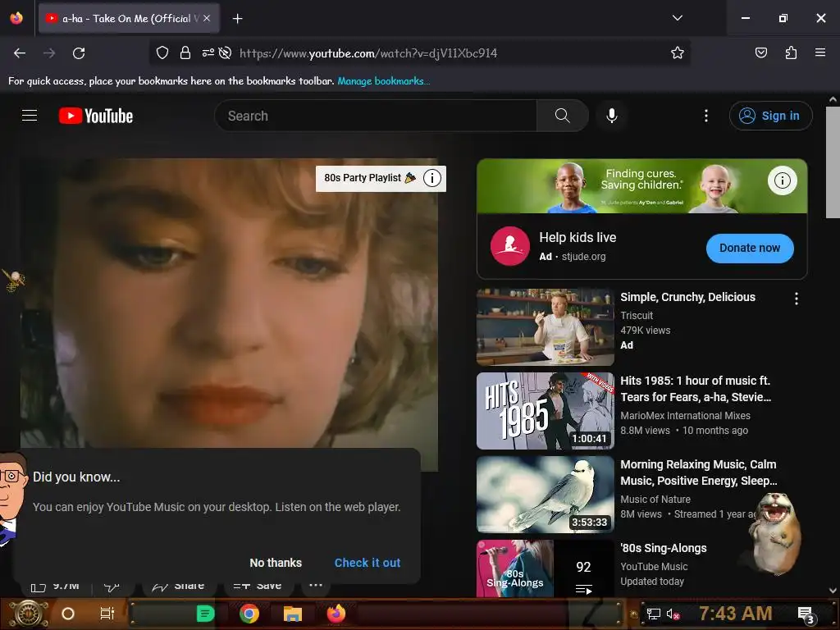Click the Sign in button
Viewport: 840px width, 630px height.
click(770, 116)
